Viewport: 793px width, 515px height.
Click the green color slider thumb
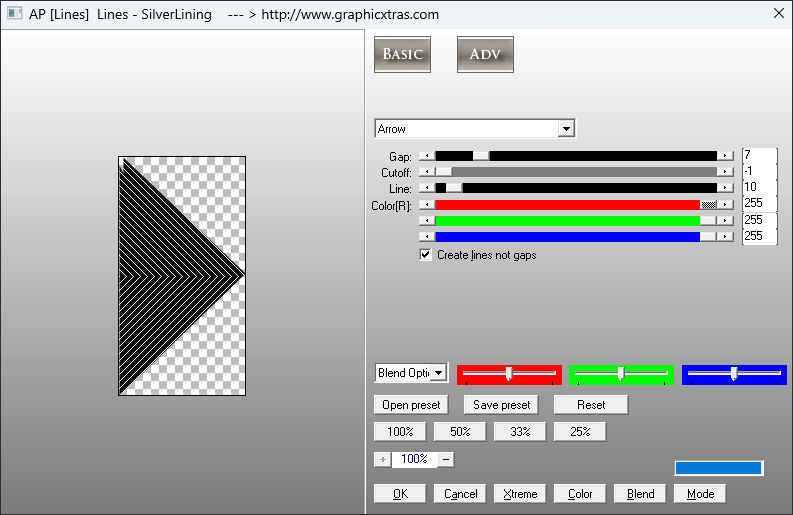(x=709, y=221)
